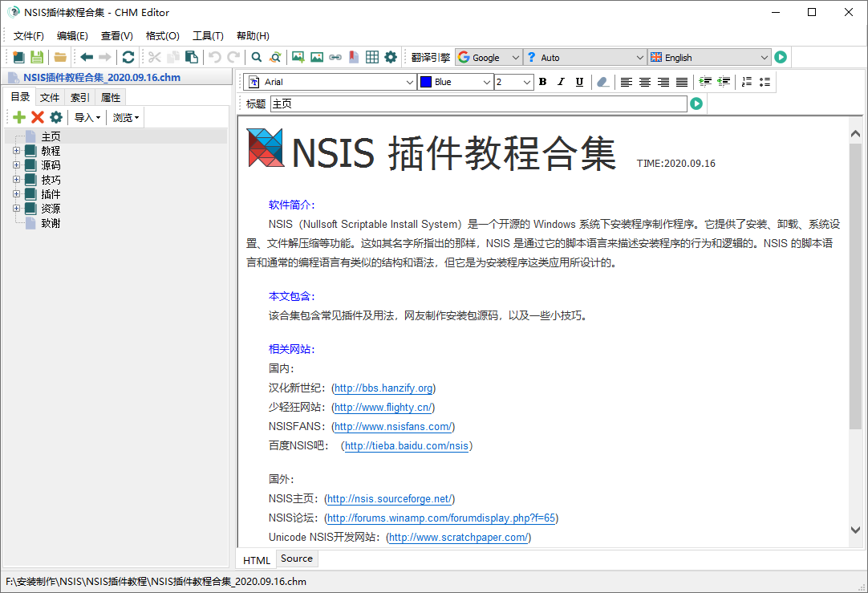Click the redo arrow icon
This screenshot has width=868, height=593.
[234, 57]
